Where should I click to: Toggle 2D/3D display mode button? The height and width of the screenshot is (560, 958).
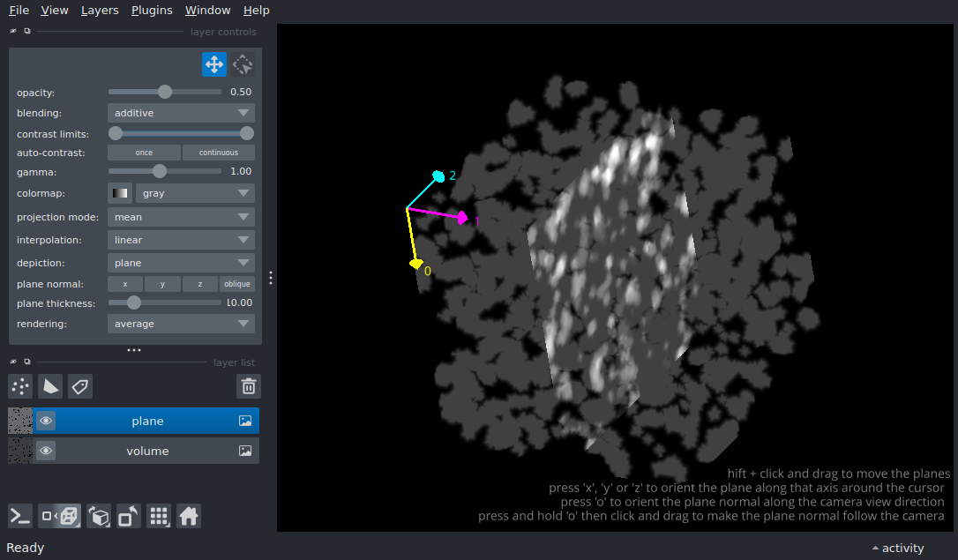click(61, 516)
